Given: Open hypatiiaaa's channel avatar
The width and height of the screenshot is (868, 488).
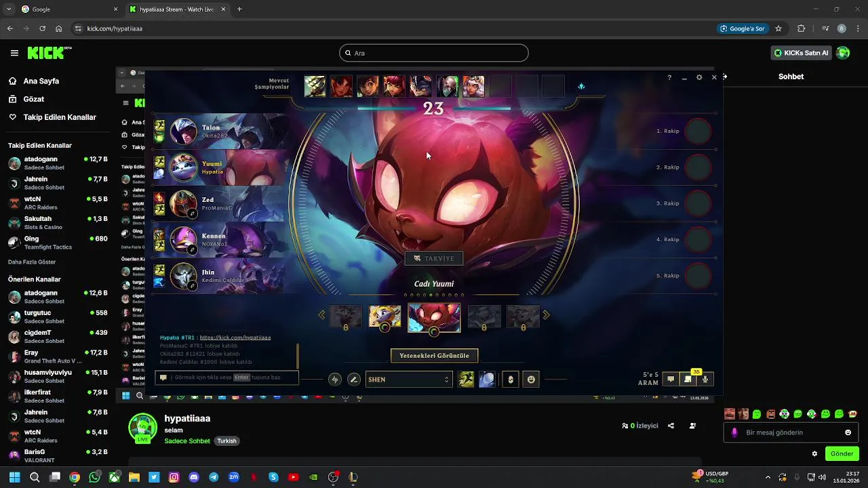Looking at the screenshot, I should pos(143,428).
